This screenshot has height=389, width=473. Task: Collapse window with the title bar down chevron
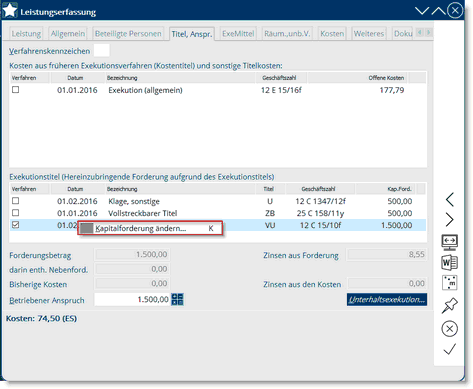422,11
